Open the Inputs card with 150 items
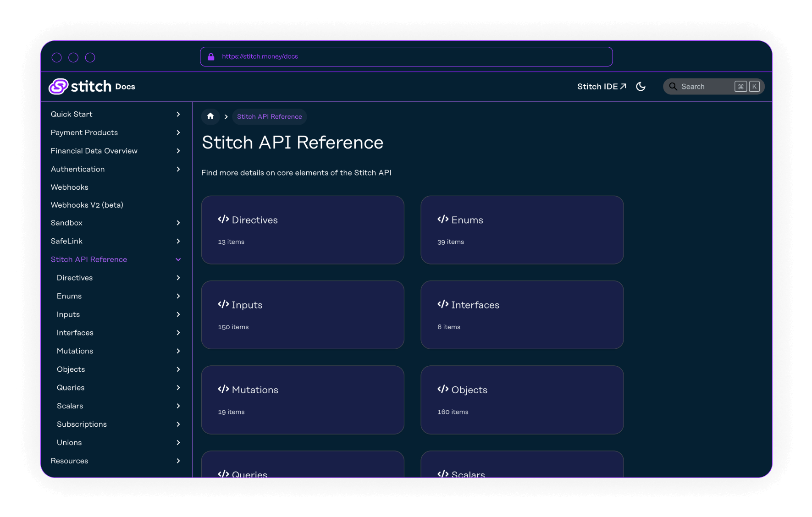 (302, 315)
